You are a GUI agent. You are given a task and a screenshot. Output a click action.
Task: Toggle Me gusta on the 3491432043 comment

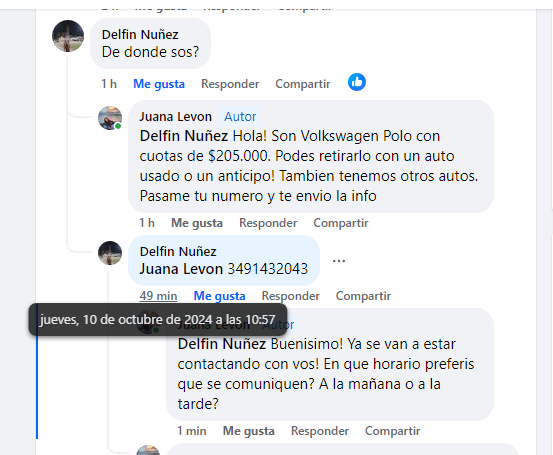pos(219,296)
